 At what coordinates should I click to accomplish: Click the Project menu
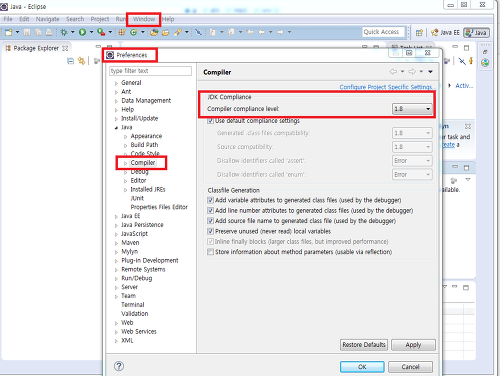point(100,19)
